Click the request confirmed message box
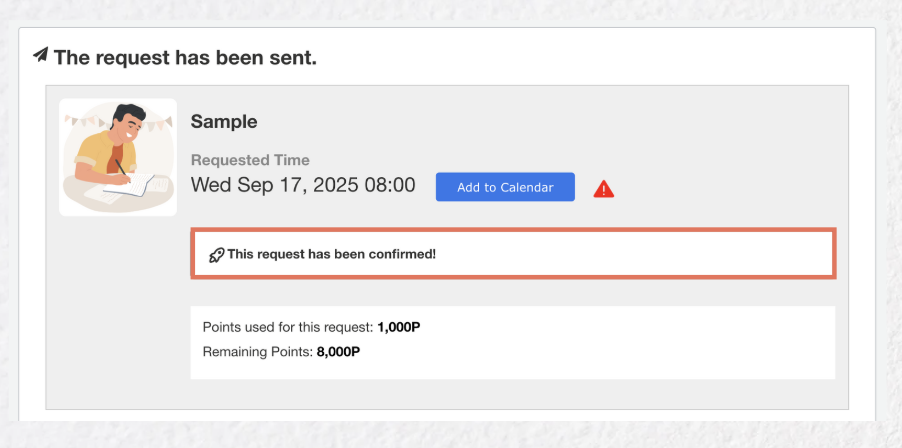Viewport: 902px width, 448px height. coord(513,254)
